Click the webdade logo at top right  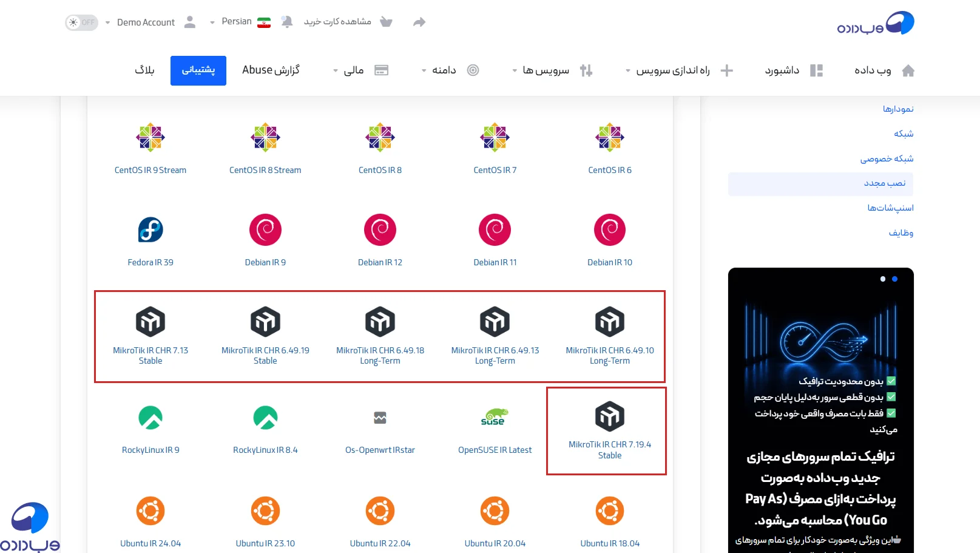point(876,24)
